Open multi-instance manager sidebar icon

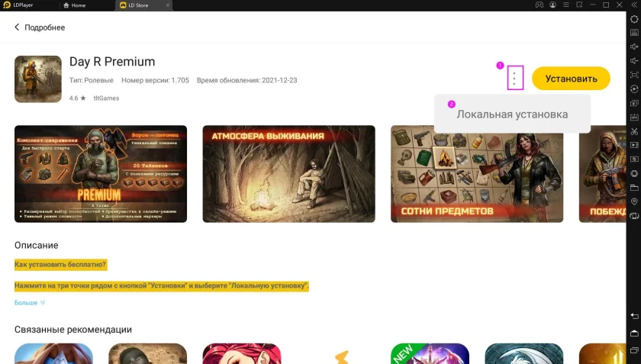634,103
